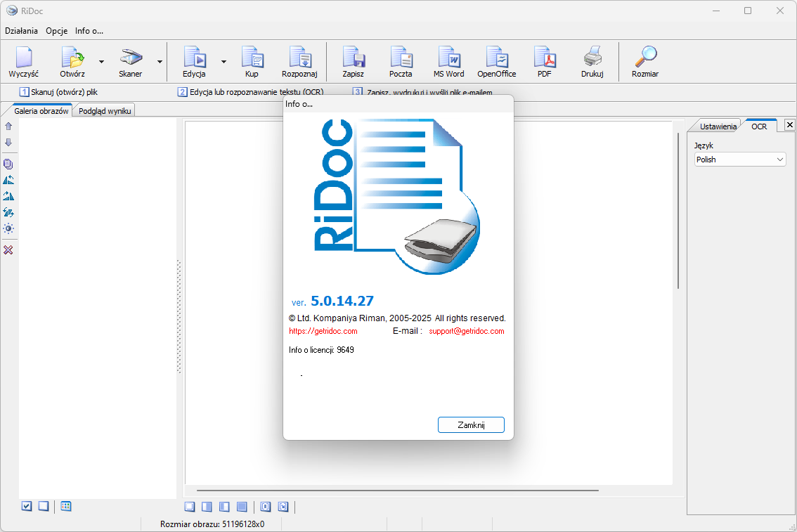This screenshot has width=797, height=532.
Task: Click the thumbnail grid view icon
Action: point(65,506)
